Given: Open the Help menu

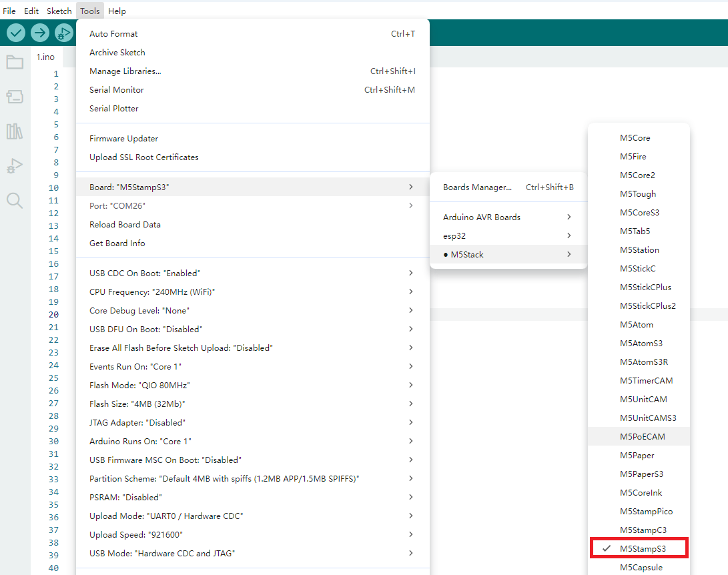Looking at the screenshot, I should [x=117, y=11].
